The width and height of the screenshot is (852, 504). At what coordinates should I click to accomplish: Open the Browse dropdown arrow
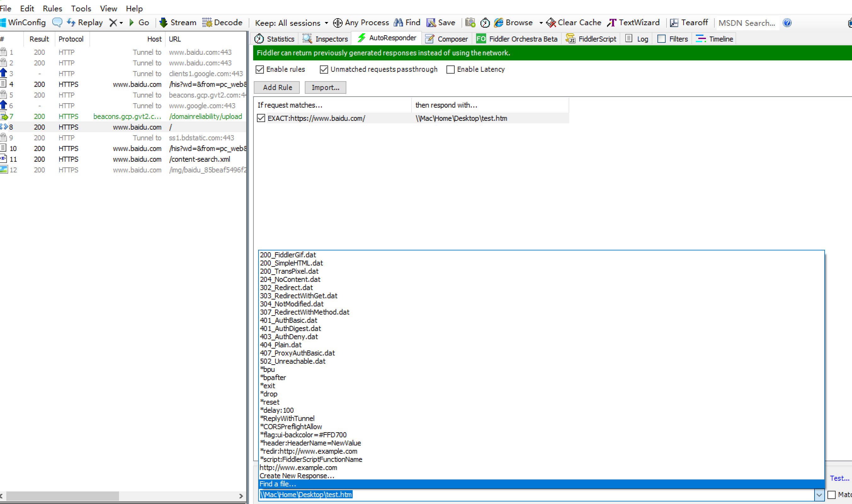541,23
